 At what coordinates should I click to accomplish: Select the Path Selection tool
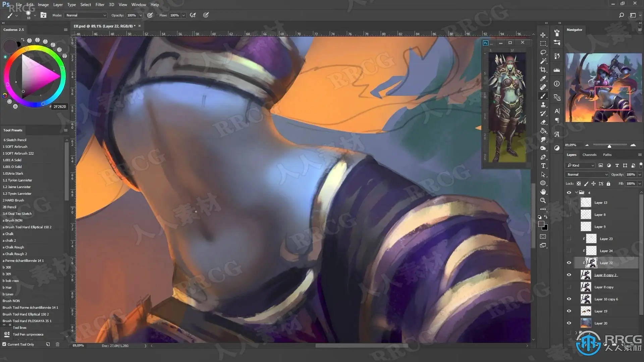pos(543,175)
